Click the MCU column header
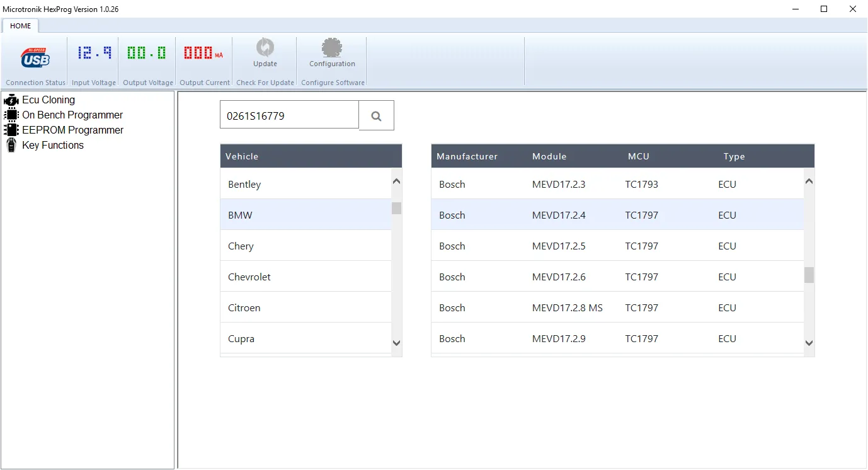 coord(639,156)
